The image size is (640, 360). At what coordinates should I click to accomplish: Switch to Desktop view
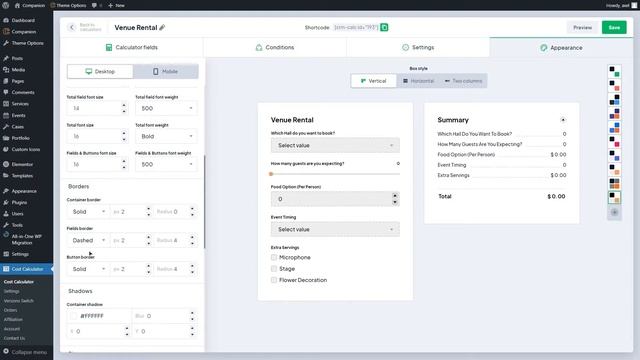coord(100,71)
